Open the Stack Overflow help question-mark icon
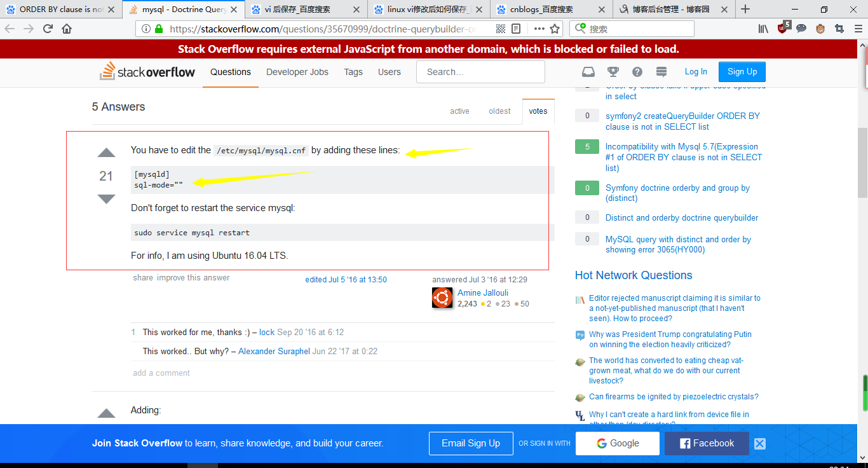 [637, 72]
